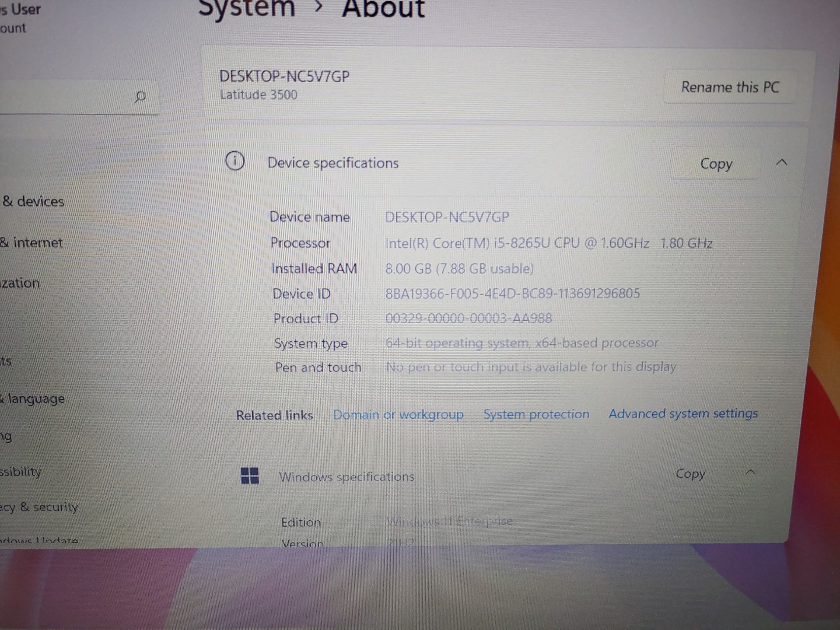Click the Windows logo beside Windows specifications
The height and width of the screenshot is (630, 840).
(250, 475)
